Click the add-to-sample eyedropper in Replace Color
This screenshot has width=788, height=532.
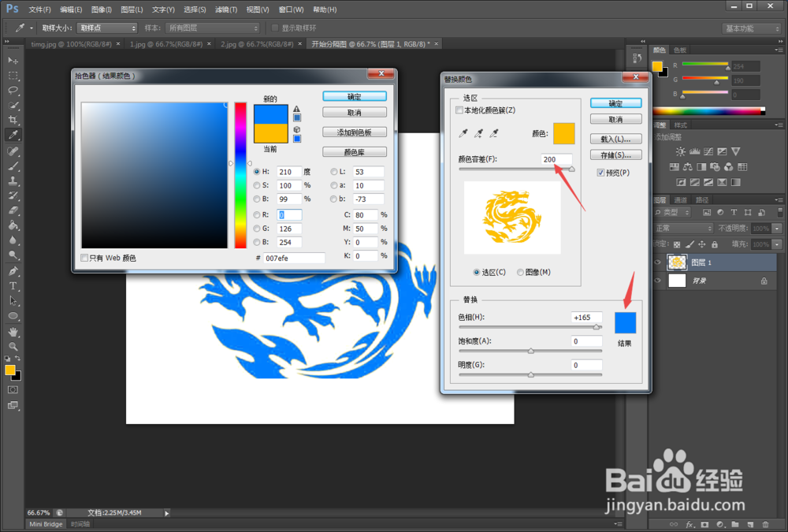[479, 133]
